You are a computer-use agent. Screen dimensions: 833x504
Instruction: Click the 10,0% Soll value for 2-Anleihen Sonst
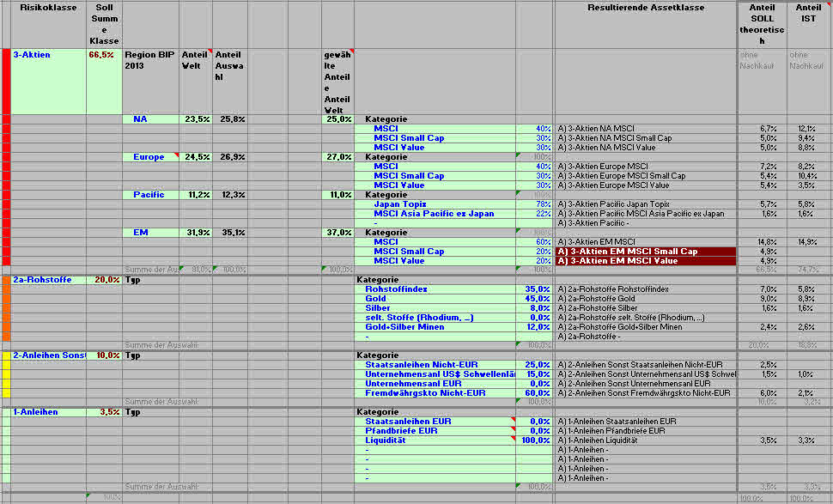click(105, 355)
